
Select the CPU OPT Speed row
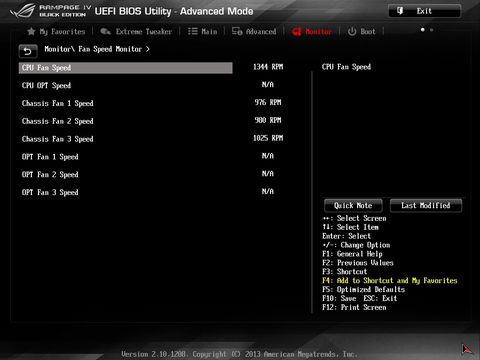(46, 86)
